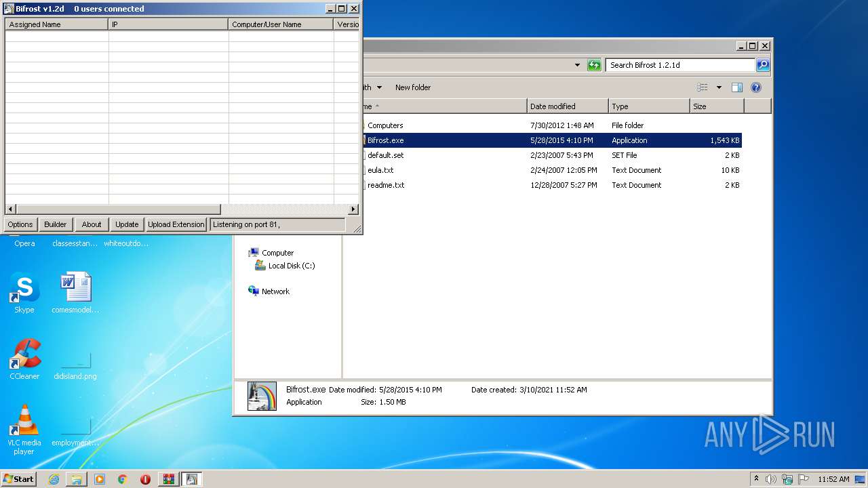Click the network tray icon

point(787,479)
